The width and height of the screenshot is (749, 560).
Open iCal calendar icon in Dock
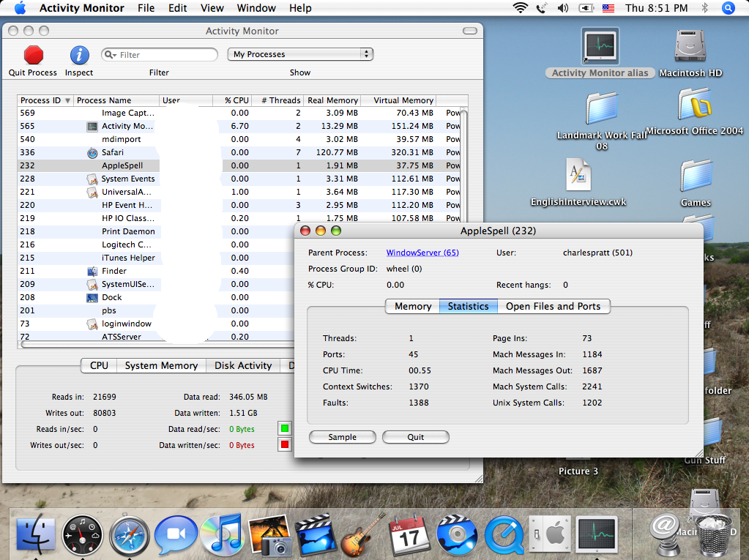(409, 536)
